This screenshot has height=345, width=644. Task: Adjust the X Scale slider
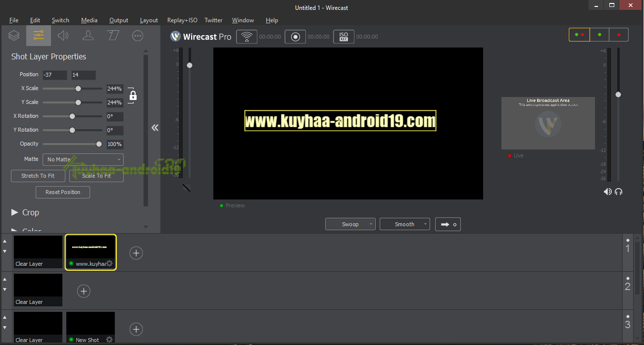(x=78, y=89)
